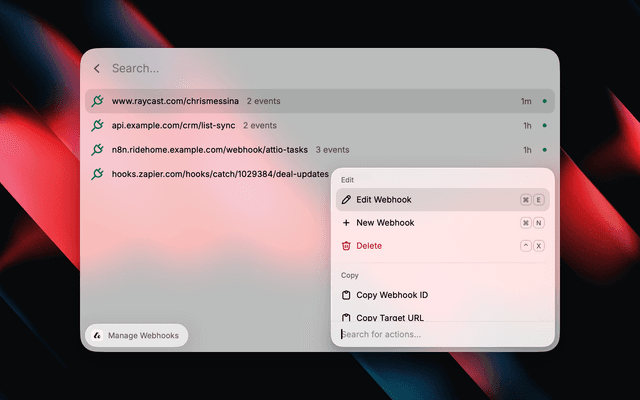The image size is (640, 400).
Task: Click green status dot on the raycast.com row
Action: (x=544, y=101)
